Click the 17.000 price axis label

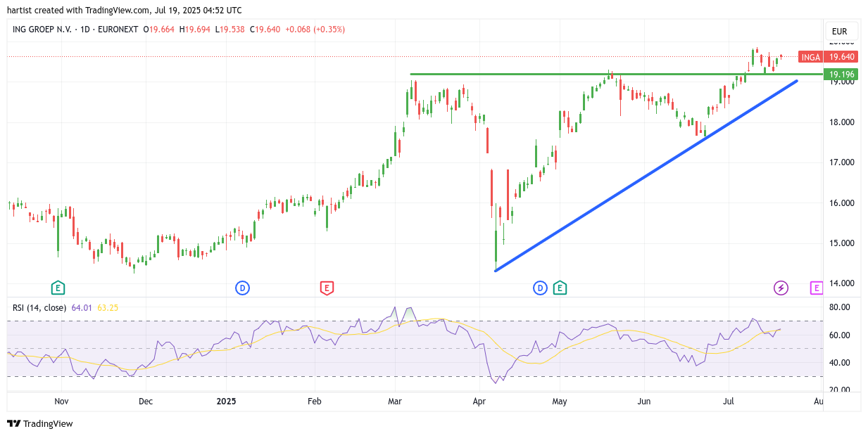(842, 162)
